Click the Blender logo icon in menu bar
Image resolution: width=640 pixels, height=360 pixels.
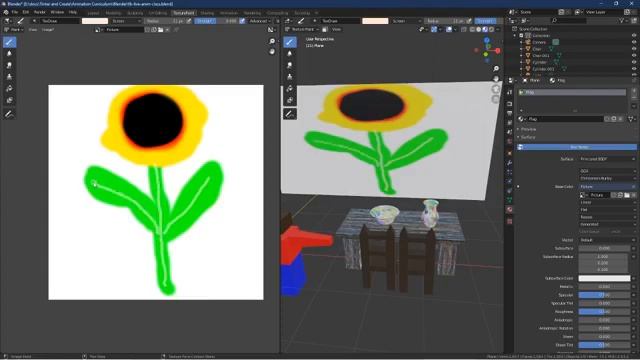(x=6, y=12)
